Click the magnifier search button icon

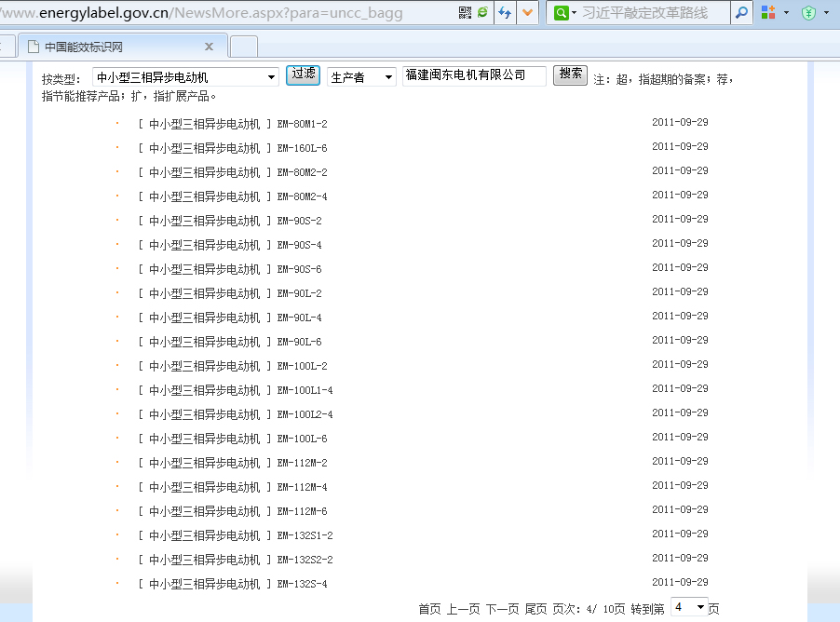pyautogui.click(x=741, y=12)
